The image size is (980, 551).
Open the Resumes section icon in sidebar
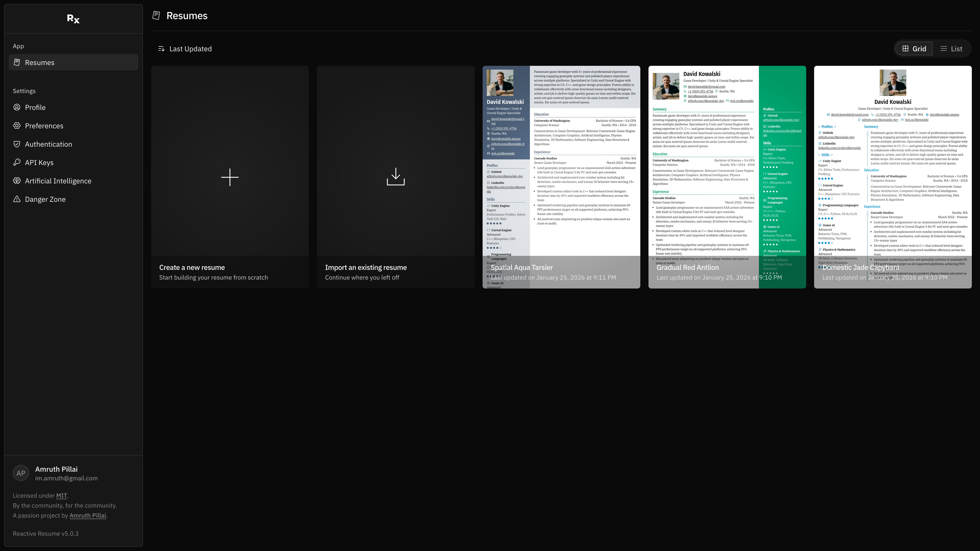tap(17, 62)
